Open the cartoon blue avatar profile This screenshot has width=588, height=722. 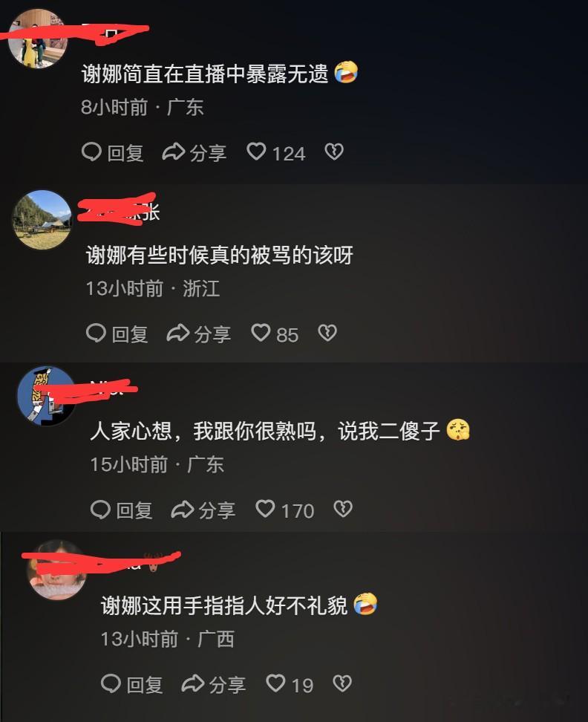coord(47,396)
